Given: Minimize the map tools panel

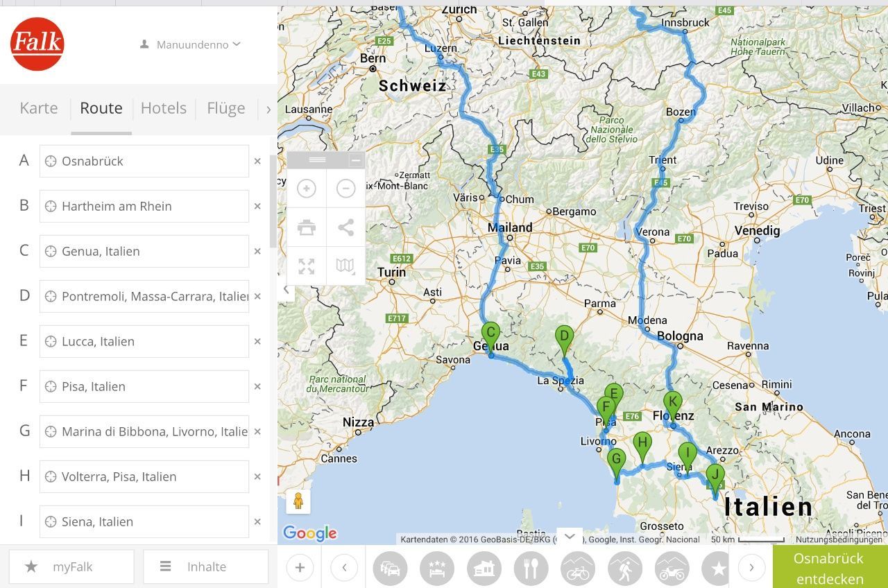Looking at the screenshot, I should point(356,160).
